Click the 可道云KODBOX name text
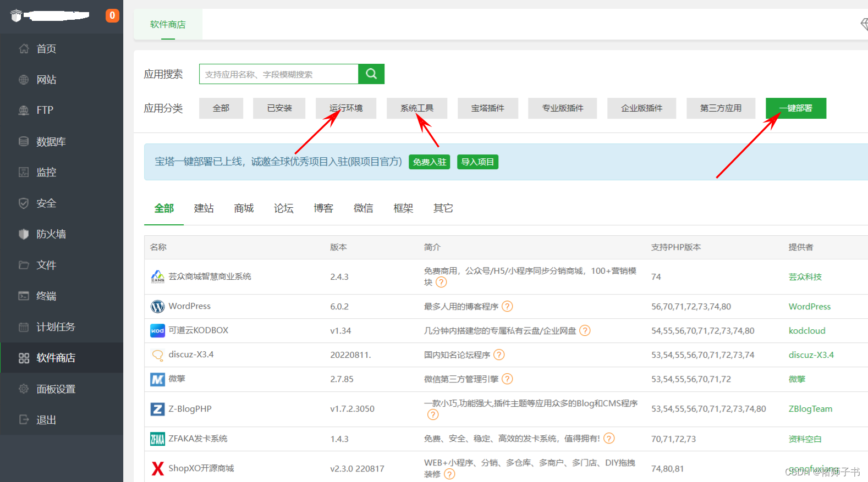The image size is (868, 482). pyautogui.click(x=198, y=330)
